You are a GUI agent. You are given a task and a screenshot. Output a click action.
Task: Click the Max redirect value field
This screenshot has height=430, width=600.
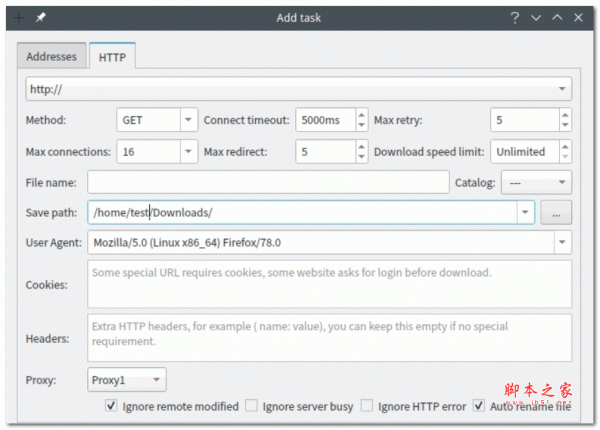(326, 151)
